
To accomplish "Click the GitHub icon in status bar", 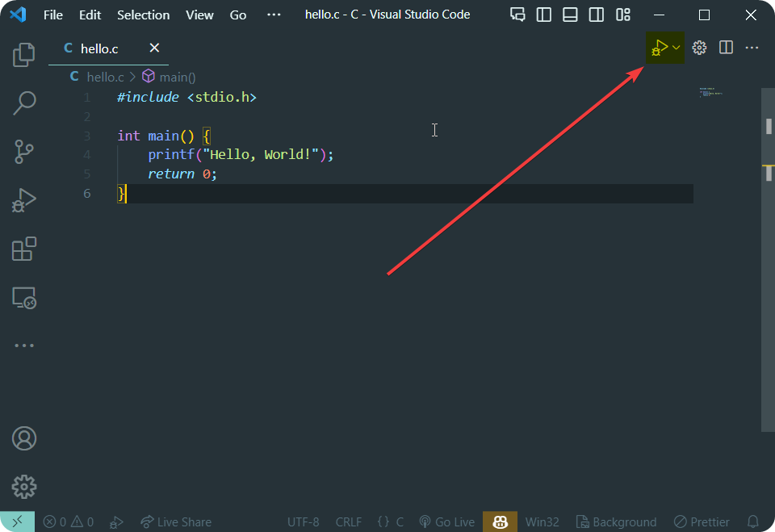I will click(x=500, y=522).
